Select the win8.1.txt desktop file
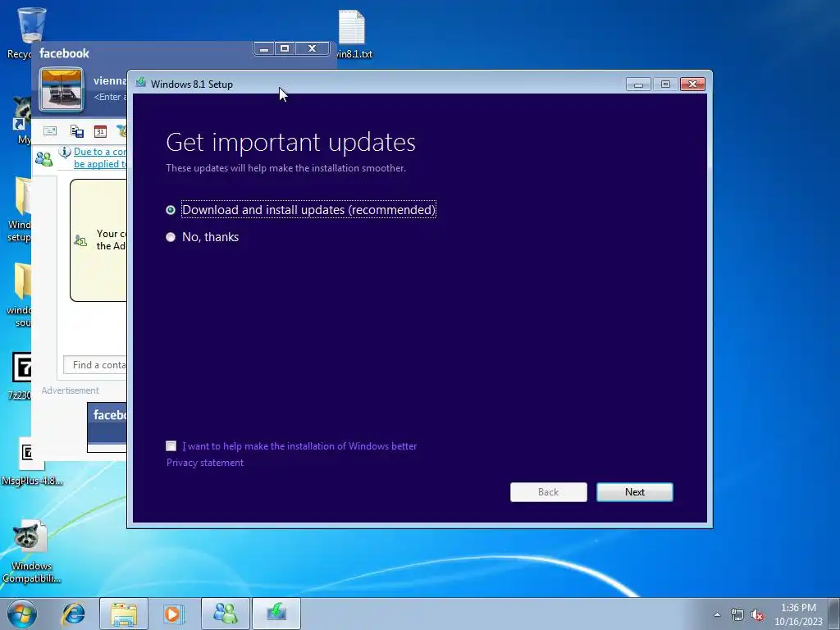The image size is (840, 630). tap(352, 33)
